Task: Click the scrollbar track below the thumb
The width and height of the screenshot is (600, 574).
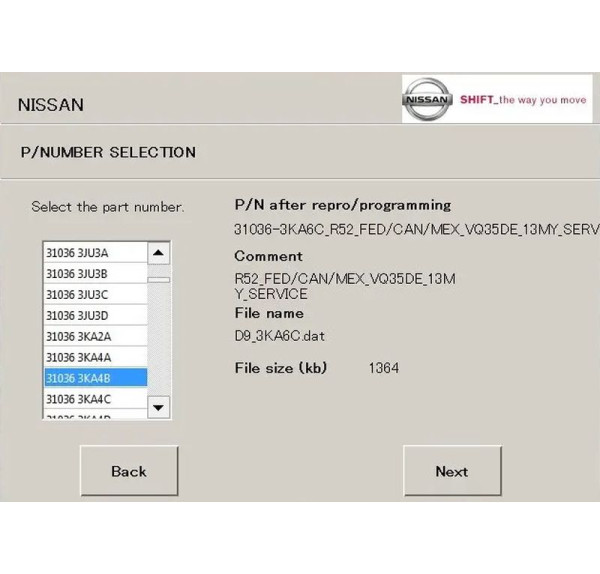Action: tap(159, 340)
